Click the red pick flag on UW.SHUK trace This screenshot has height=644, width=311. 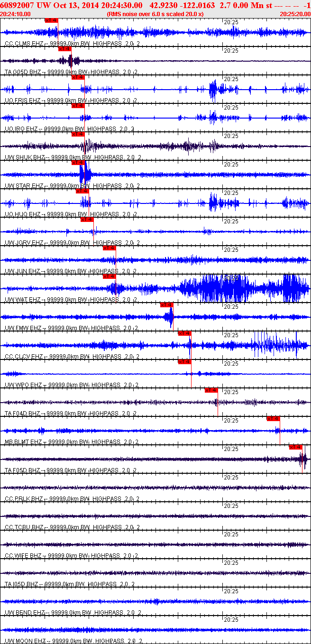pos(78,134)
